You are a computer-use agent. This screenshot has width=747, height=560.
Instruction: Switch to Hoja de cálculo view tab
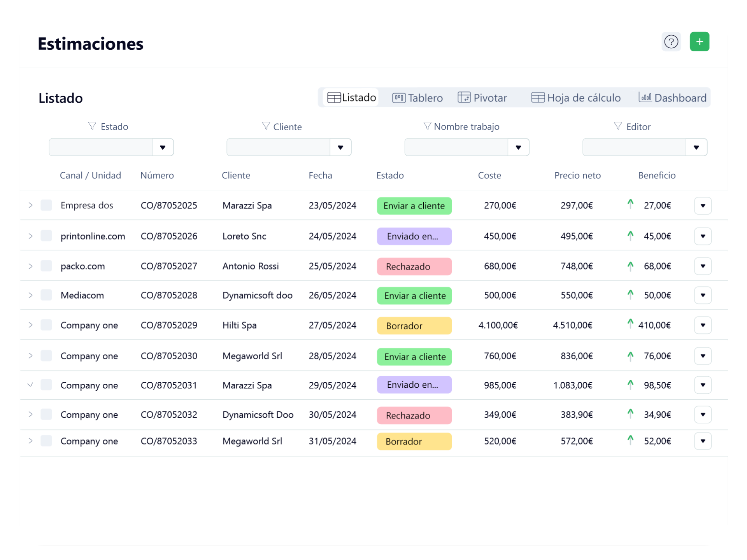coord(576,98)
